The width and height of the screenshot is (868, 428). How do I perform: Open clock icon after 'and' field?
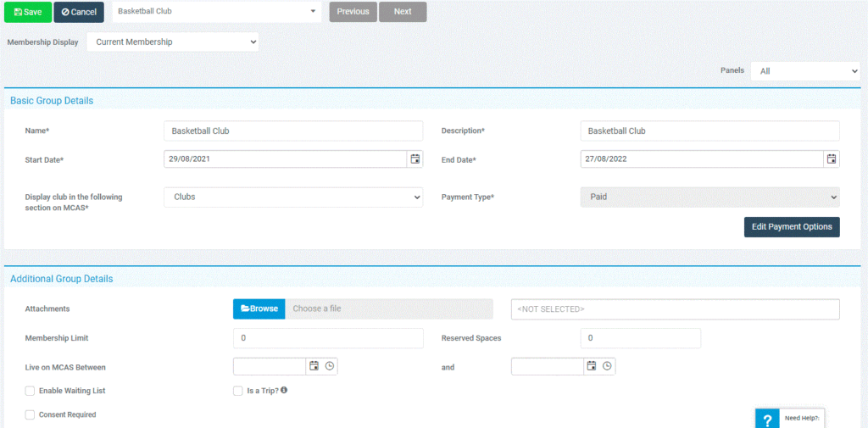607,366
